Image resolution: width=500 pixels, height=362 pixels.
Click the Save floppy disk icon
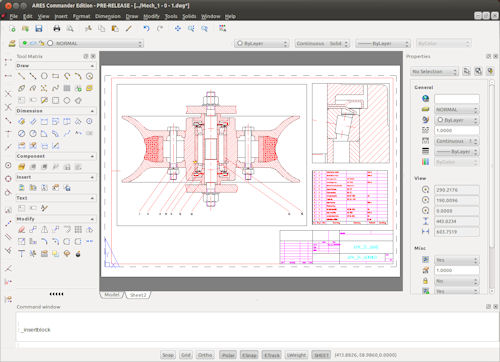[39, 29]
